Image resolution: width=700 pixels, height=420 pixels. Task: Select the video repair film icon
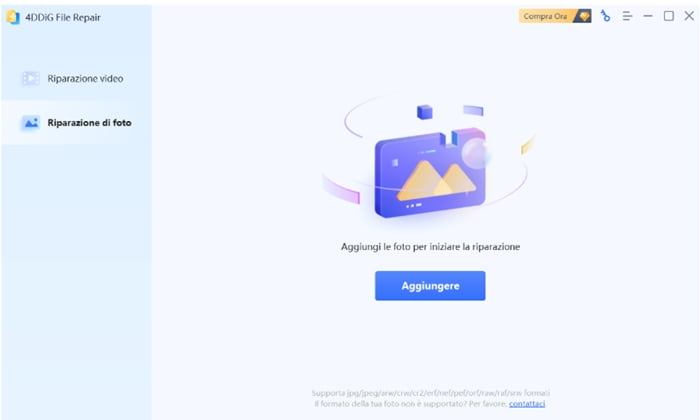[31, 79]
